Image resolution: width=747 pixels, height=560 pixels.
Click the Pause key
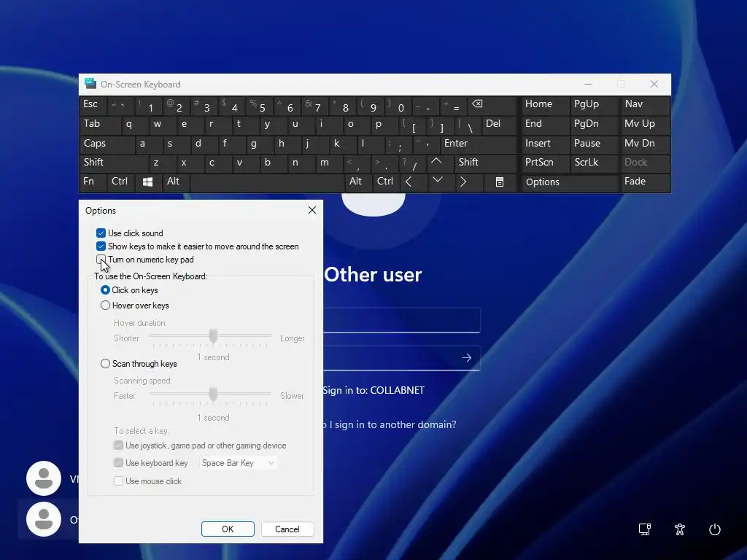click(x=595, y=144)
